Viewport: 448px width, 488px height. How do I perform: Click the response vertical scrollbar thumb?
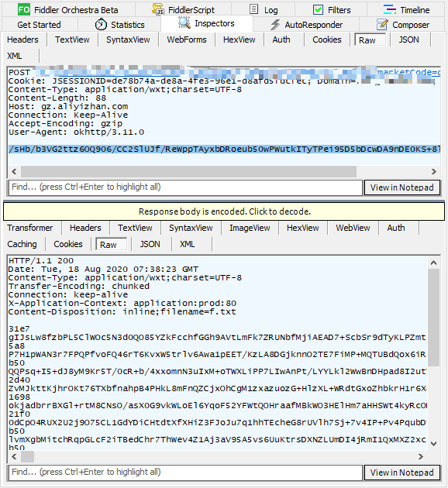pos(433,318)
